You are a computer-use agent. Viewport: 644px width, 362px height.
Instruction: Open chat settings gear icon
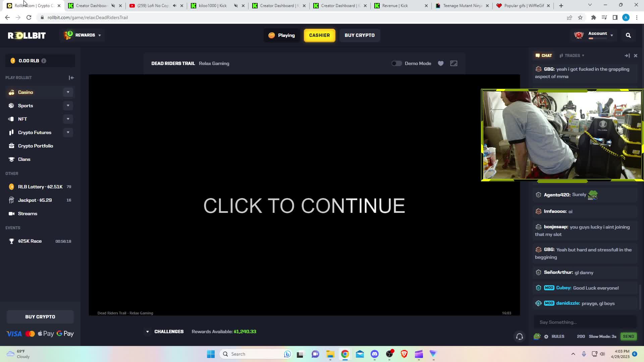pos(546,337)
